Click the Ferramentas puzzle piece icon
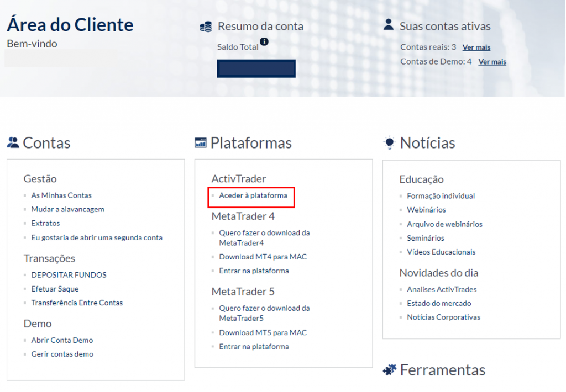 390,370
